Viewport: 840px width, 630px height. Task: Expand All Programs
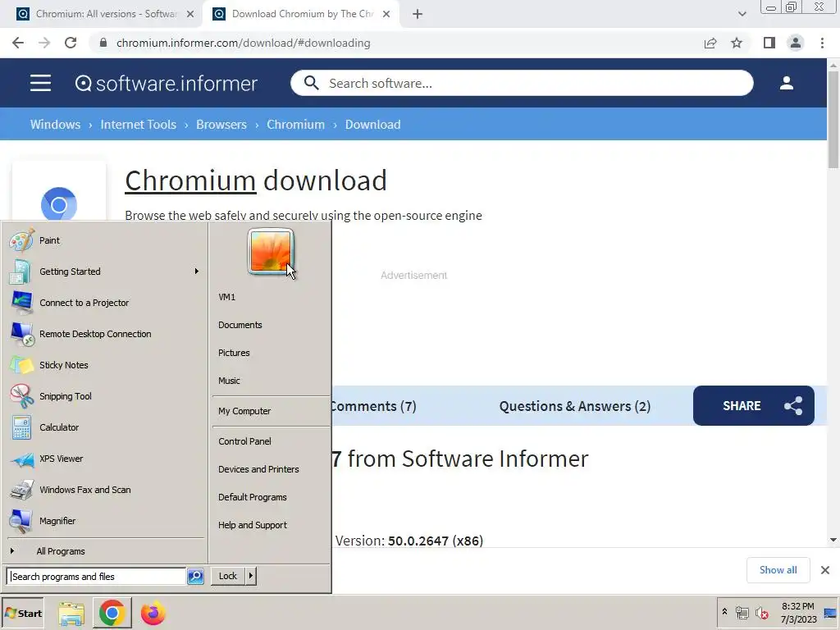pos(61,551)
